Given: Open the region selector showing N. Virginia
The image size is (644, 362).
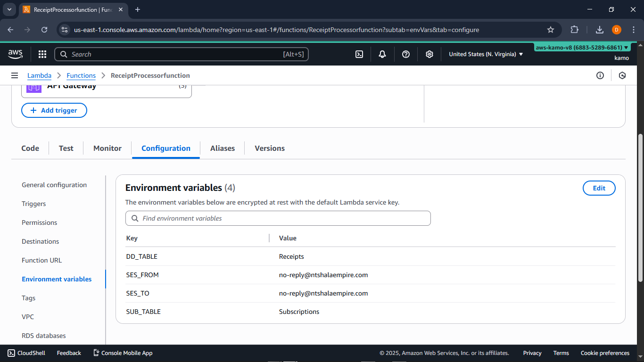Looking at the screenshot, I should (x=486, y=54).
